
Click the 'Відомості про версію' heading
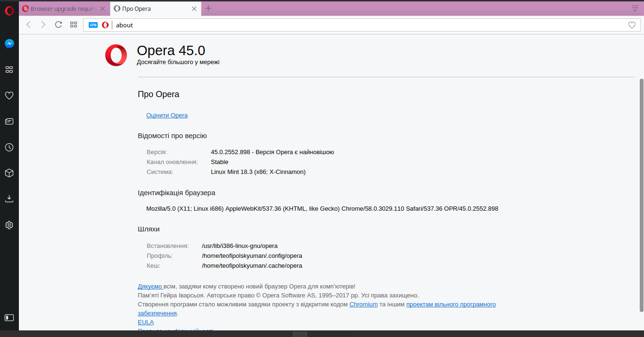pyautogui.click(x=172, y=136)
